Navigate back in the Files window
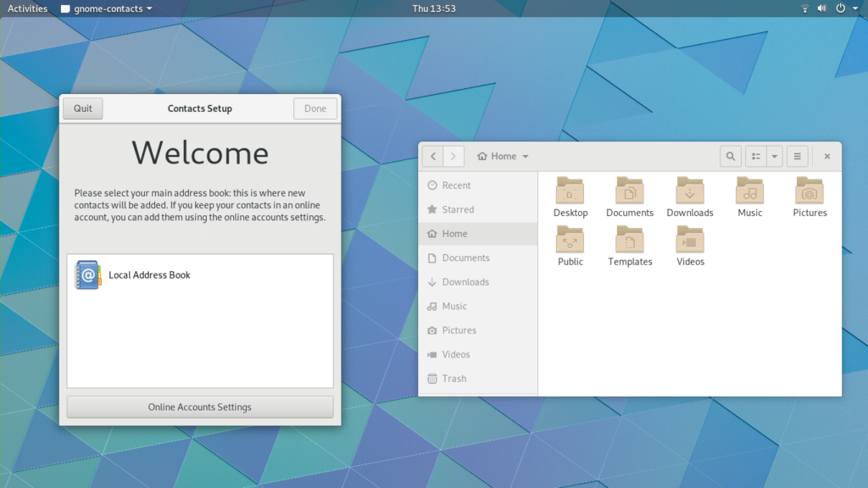 tap(432, 156)
